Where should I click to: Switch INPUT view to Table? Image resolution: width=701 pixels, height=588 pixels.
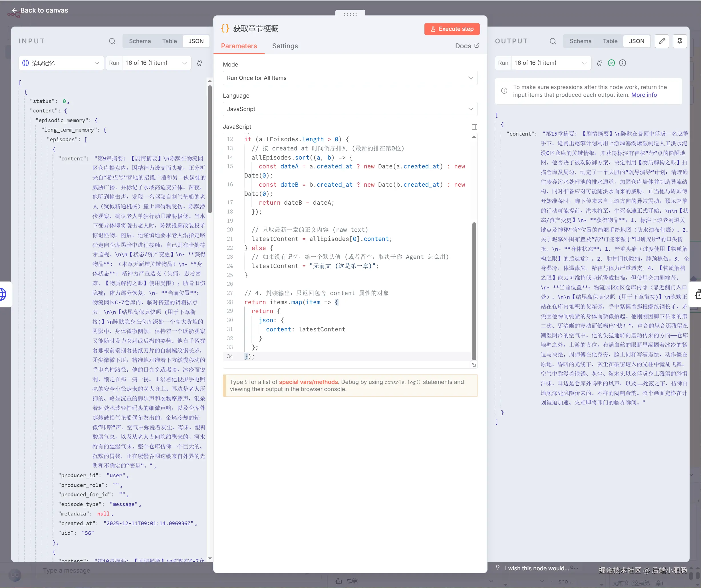pyautogui.click(x=170, y=41)
